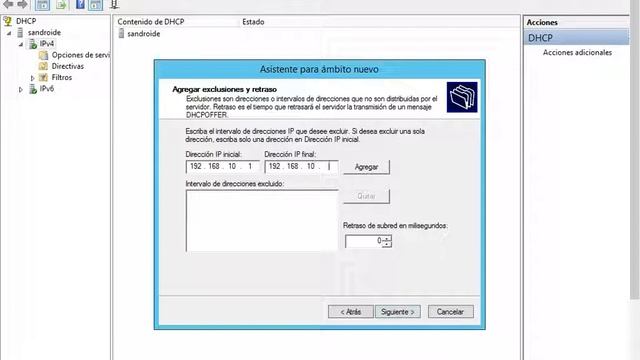640x360 pixels.
Task: Toggle the console tree toolbar icon
Action: 42,5
